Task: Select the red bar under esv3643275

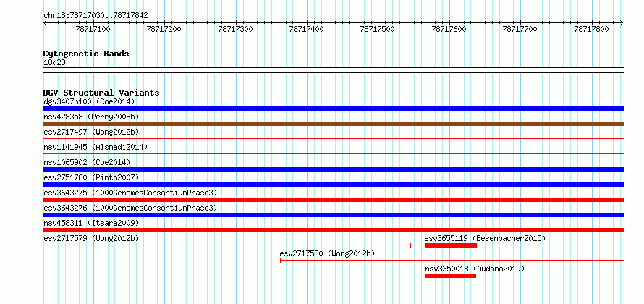Action: (333, 200)
